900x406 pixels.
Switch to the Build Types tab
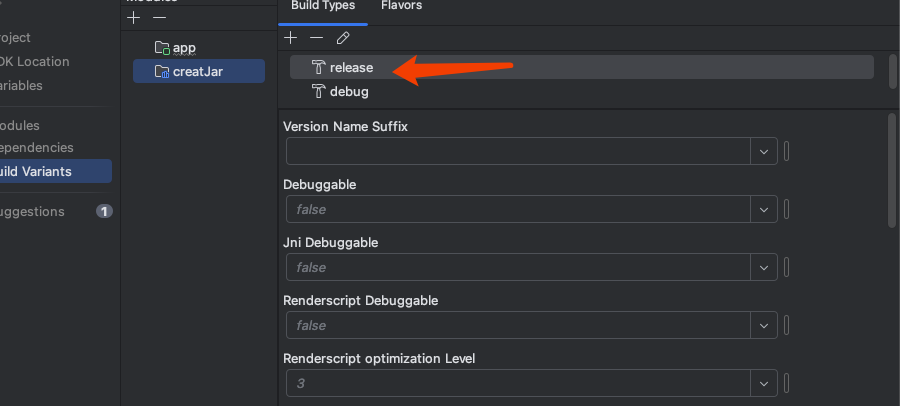point(323,6)
